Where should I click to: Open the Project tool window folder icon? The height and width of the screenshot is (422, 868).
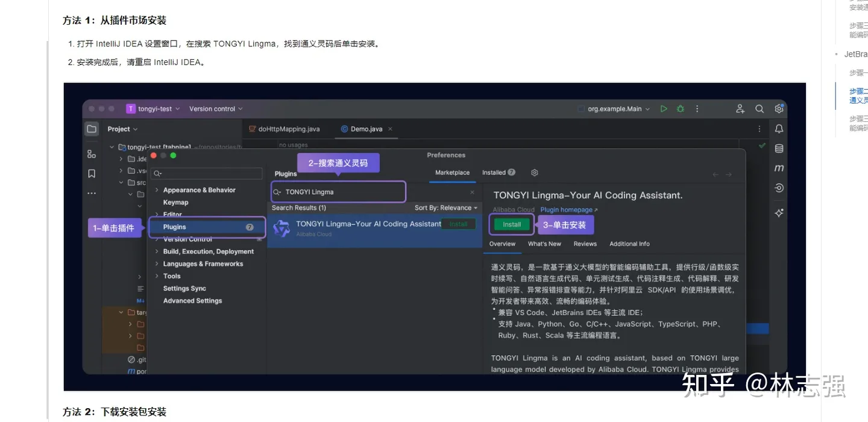92,129
